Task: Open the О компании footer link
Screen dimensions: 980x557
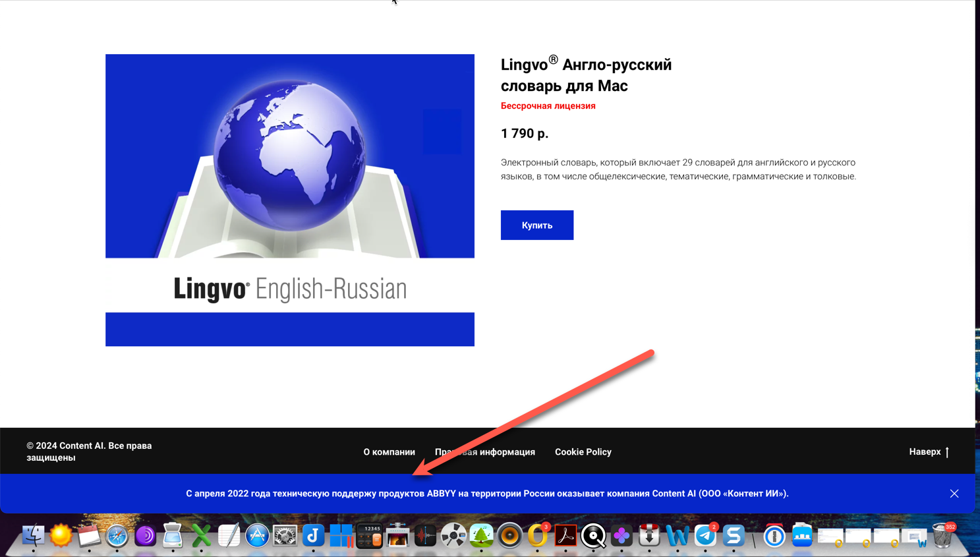Action: 389,452
